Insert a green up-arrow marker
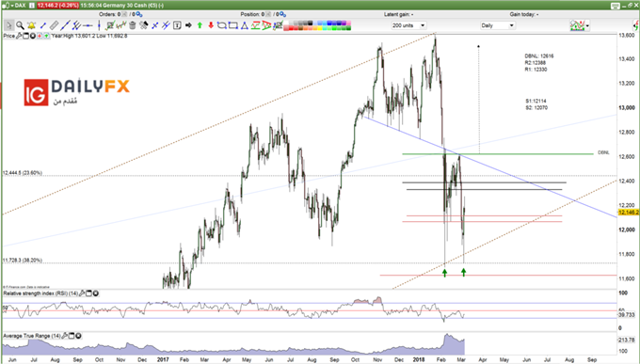Viewport: 640px width, 364px height. 200,25
